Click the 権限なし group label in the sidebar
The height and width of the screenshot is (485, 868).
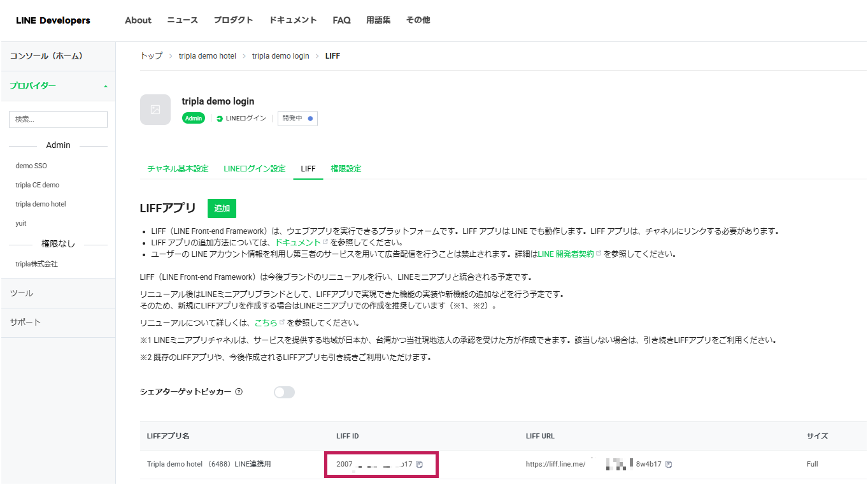[x=58, y=244]
